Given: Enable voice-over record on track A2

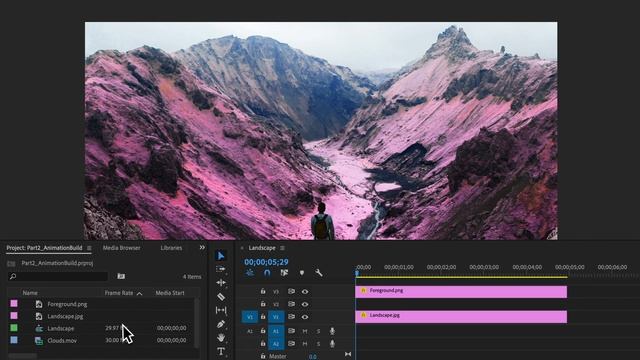Looking at the screenshot, I should tap(332, 344).
